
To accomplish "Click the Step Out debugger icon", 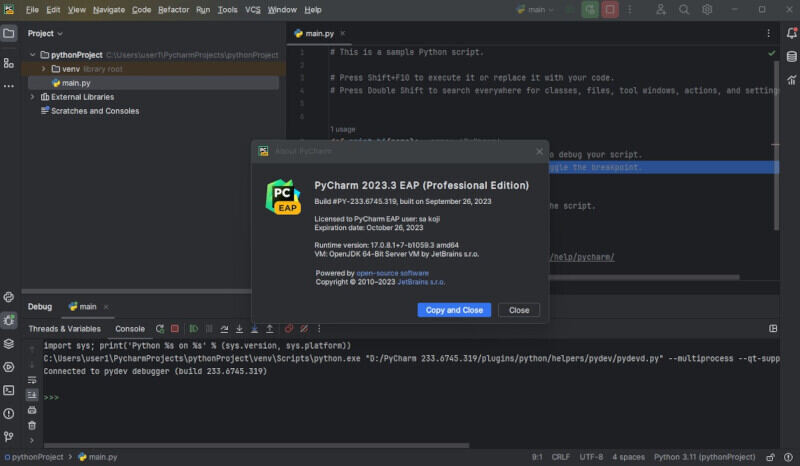I will coord(270,329).
